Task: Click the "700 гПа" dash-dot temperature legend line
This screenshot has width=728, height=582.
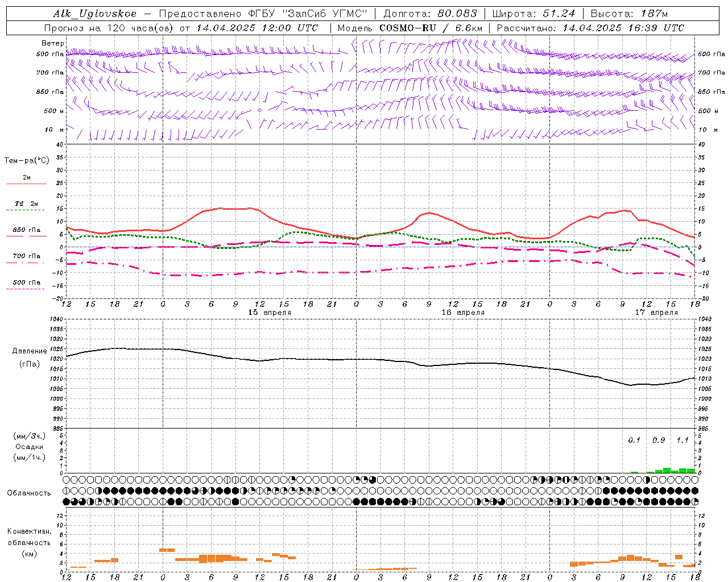Action: click(25, 263)
